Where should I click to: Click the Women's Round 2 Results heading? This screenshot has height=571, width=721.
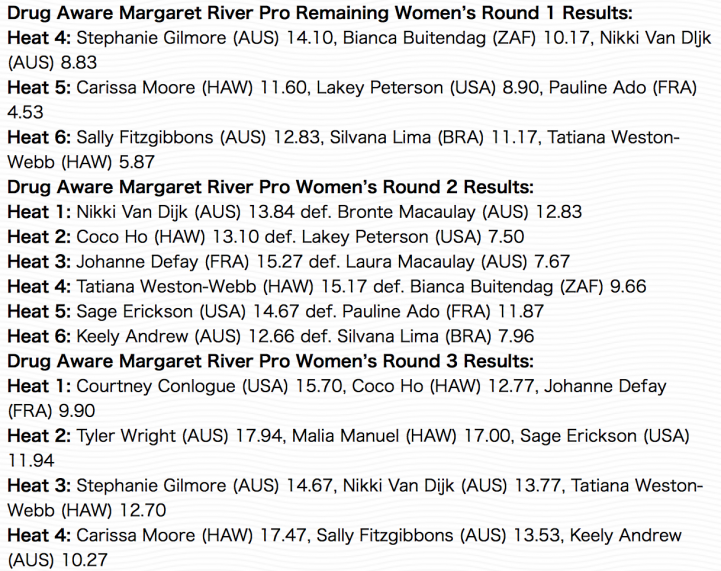270,187
